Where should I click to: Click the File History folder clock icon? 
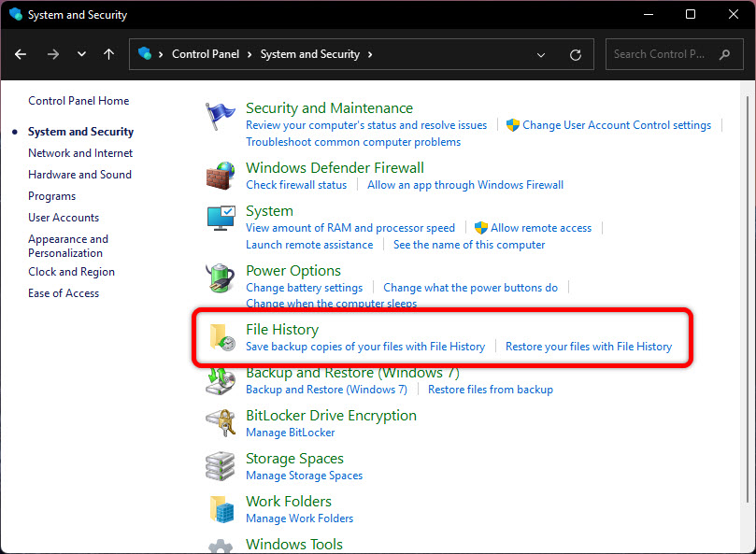point(222,337)
